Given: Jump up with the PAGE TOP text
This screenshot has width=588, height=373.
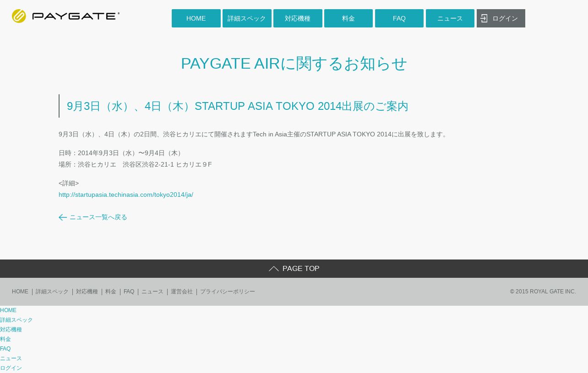Looking at the screenshot, I should pos(301,269).
